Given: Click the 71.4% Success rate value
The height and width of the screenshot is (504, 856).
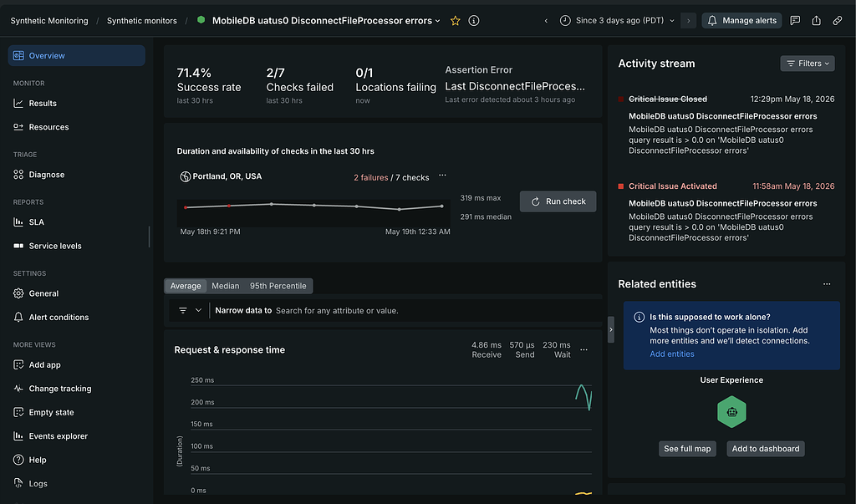Looking at the screenshot, I should [x=194, y=73].
